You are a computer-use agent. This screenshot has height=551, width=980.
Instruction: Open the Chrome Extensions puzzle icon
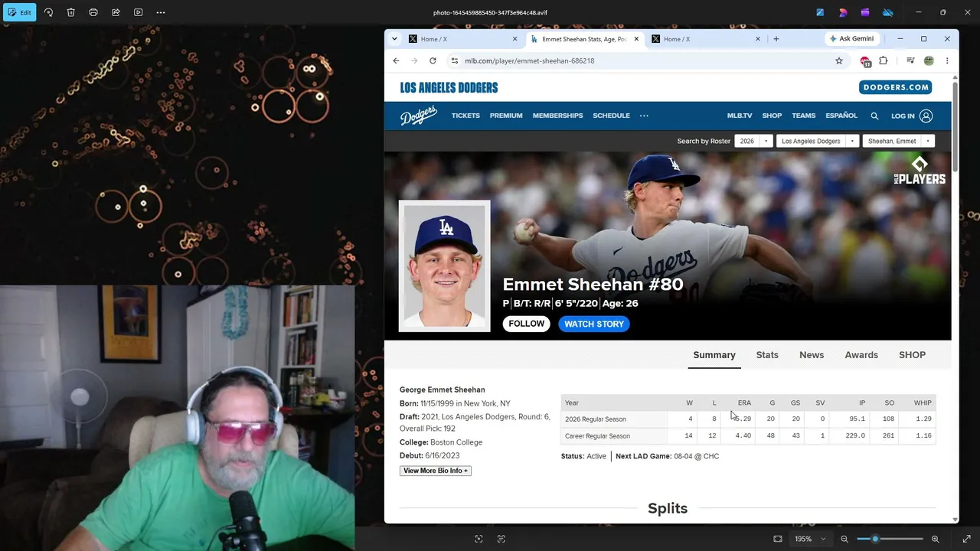tap(884, 60)
